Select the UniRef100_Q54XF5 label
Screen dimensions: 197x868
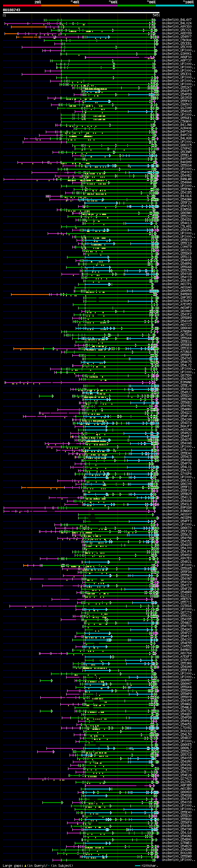point(177,91)
